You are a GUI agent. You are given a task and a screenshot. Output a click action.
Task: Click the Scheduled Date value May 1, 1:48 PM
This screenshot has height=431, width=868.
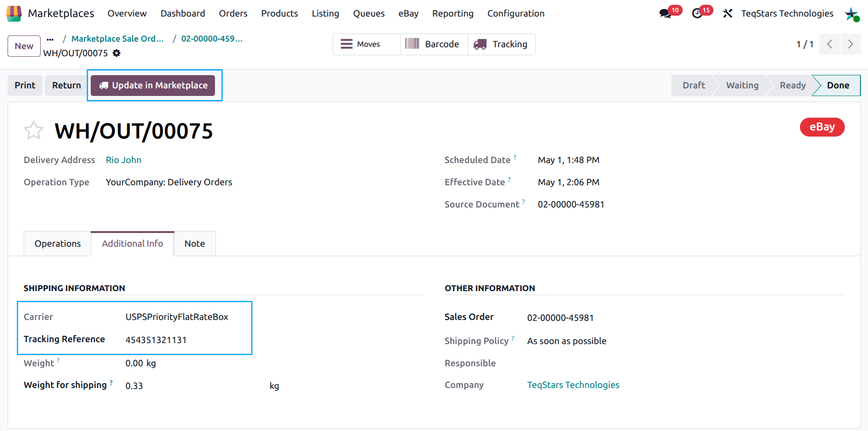(568, 160)
